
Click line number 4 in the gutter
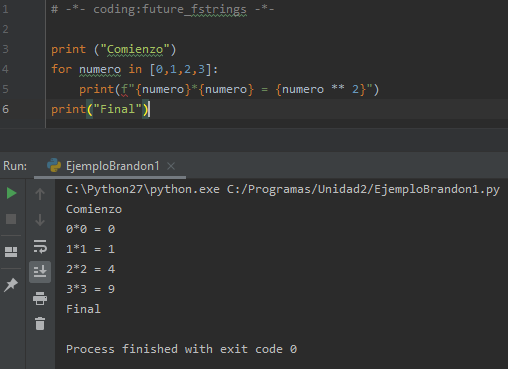click(x=5, y=69)
